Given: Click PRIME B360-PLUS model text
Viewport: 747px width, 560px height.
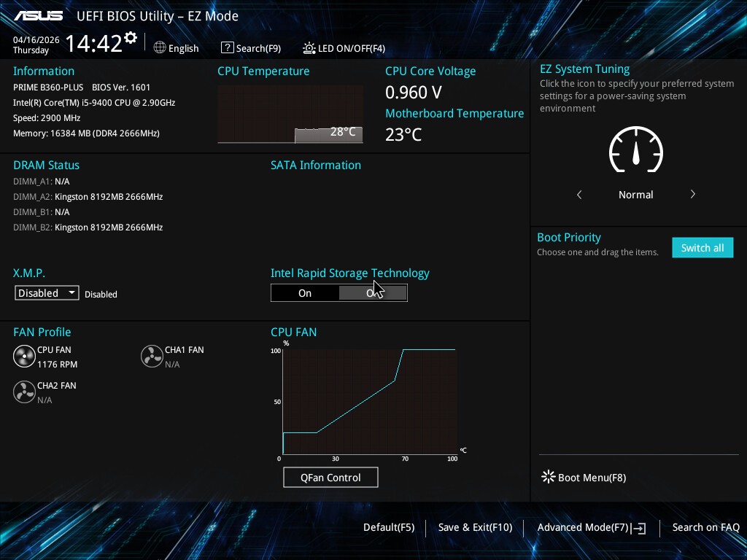Looking at the screenshot, I should (x=48, y=87).
